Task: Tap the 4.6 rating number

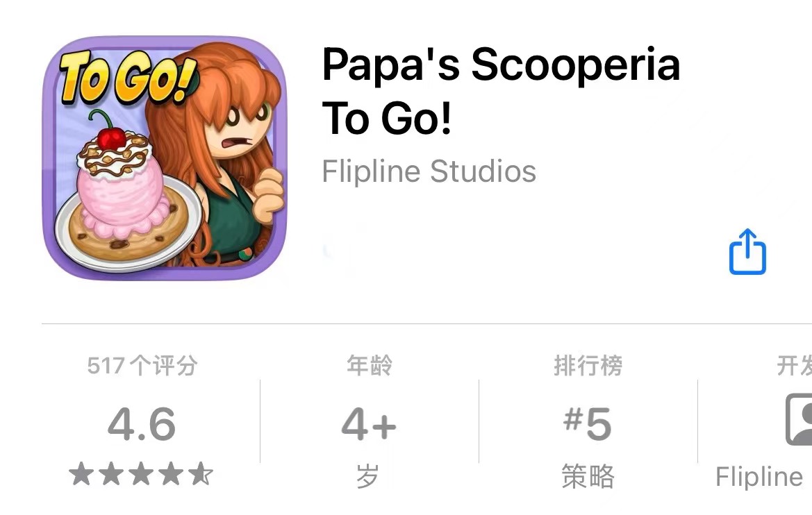Action: (x=142, y=424)
